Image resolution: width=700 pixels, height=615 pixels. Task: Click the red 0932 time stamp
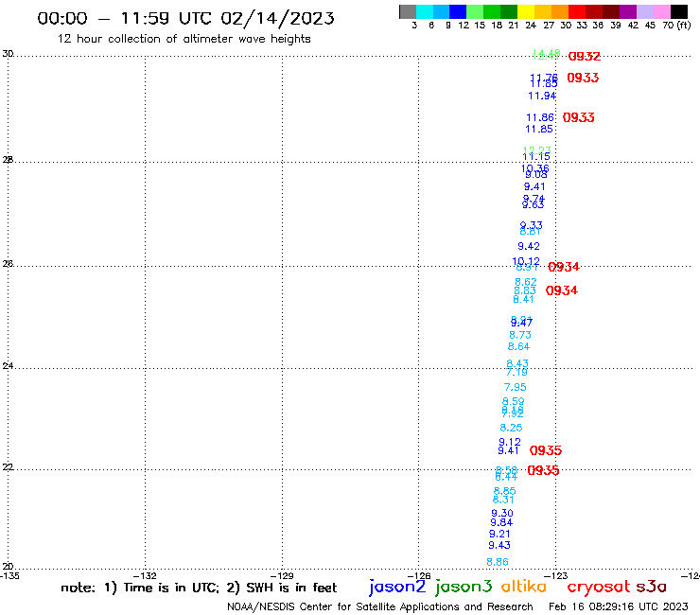tap(585, 56)
